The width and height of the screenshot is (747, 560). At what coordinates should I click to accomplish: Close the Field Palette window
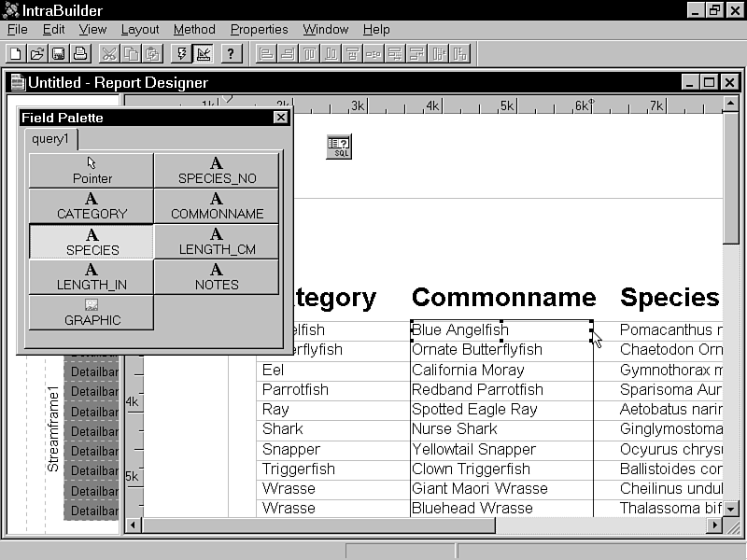[280, 118]
